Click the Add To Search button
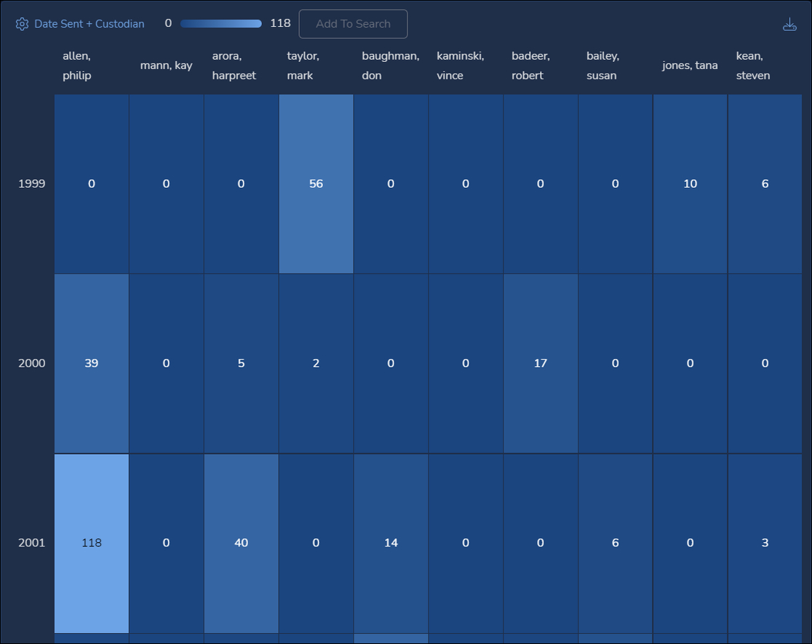The image size is (812, 644). pyautogui.click(x=353, y=23)
